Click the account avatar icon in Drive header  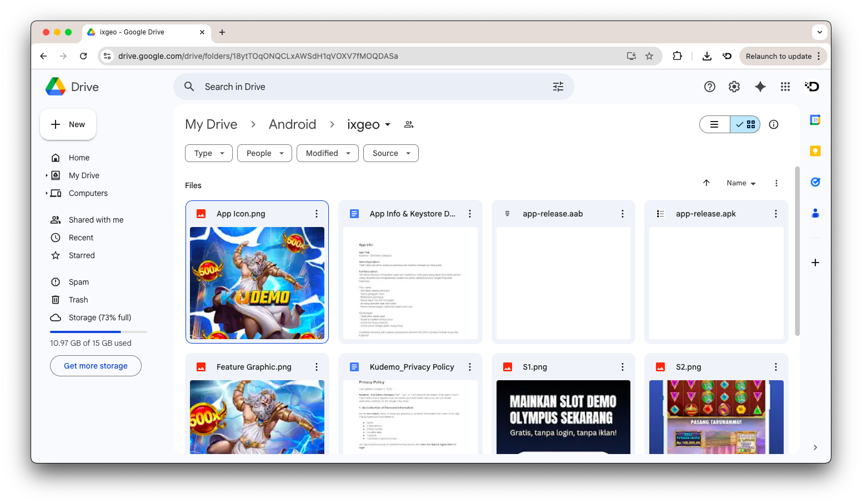pyautogui.click(x=812, y=87)
